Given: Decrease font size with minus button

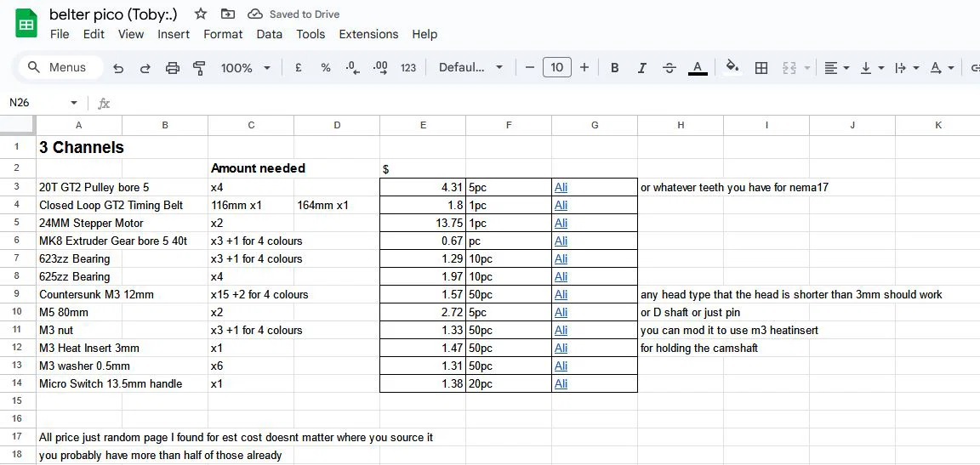Looking at the screenshot, I should pyautogui.click(x=530, y=67).
